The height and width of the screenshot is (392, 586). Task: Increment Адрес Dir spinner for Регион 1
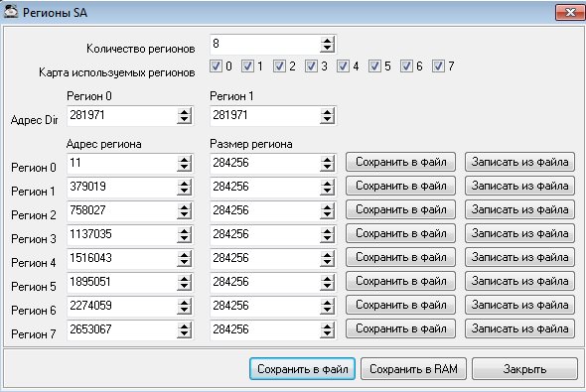click(327, 111)
